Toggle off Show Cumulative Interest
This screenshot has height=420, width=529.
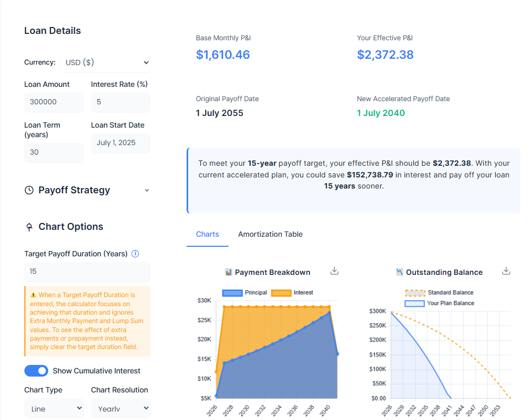click(x=36, y=371)
